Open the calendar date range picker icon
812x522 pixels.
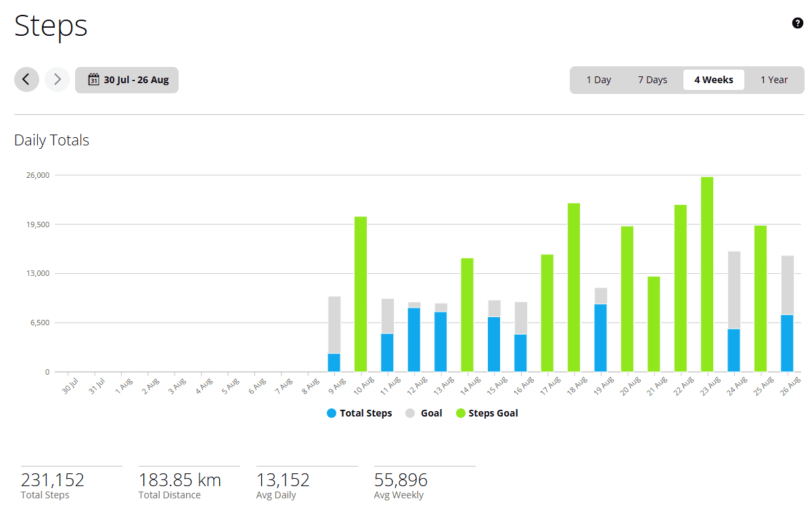tap(93, 79)
